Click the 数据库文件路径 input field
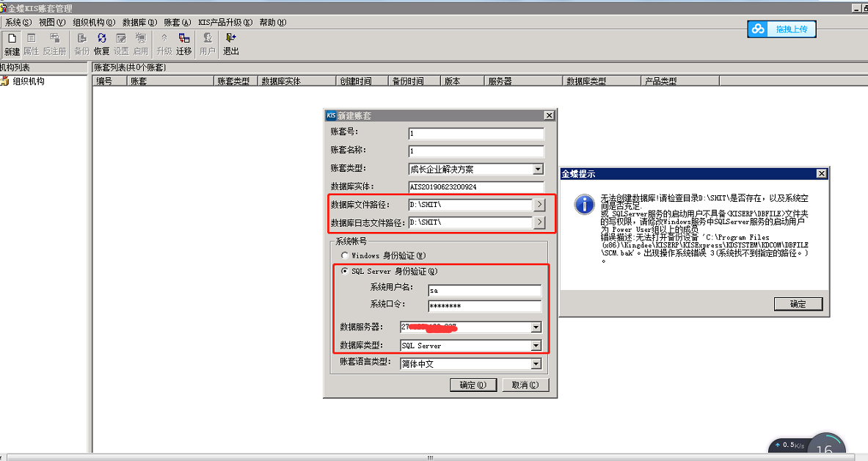The image size is (868, 461). point(470,205)
